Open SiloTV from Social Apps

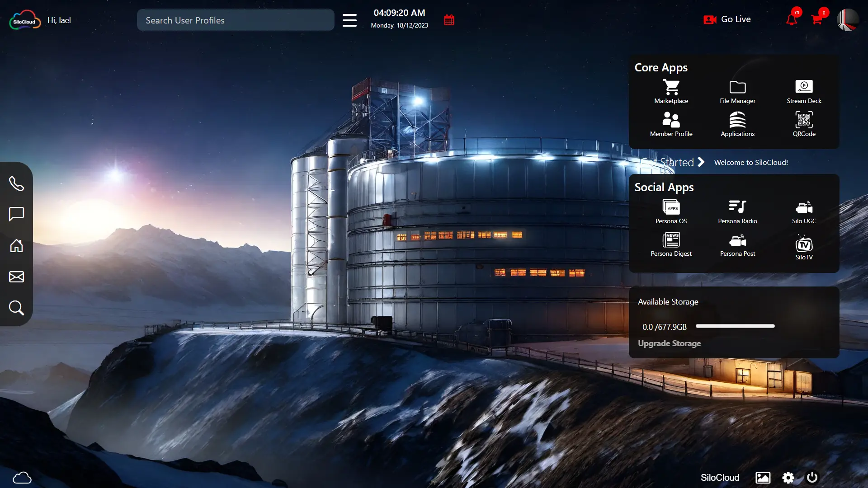pyautogui.click(x=805, y=246)
